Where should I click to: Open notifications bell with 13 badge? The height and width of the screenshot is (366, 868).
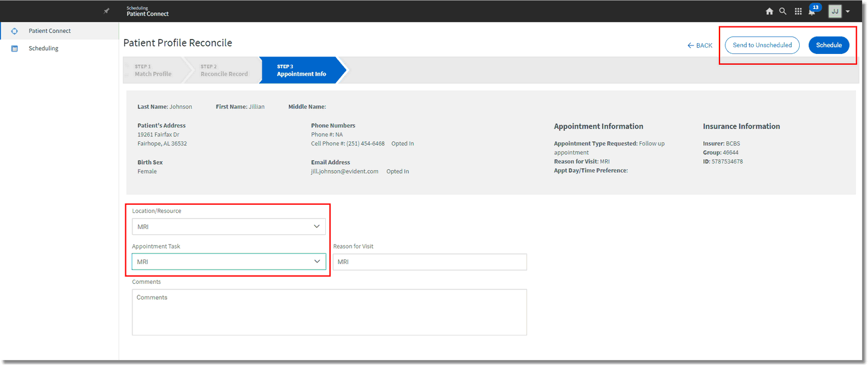[x=813, y=10]
